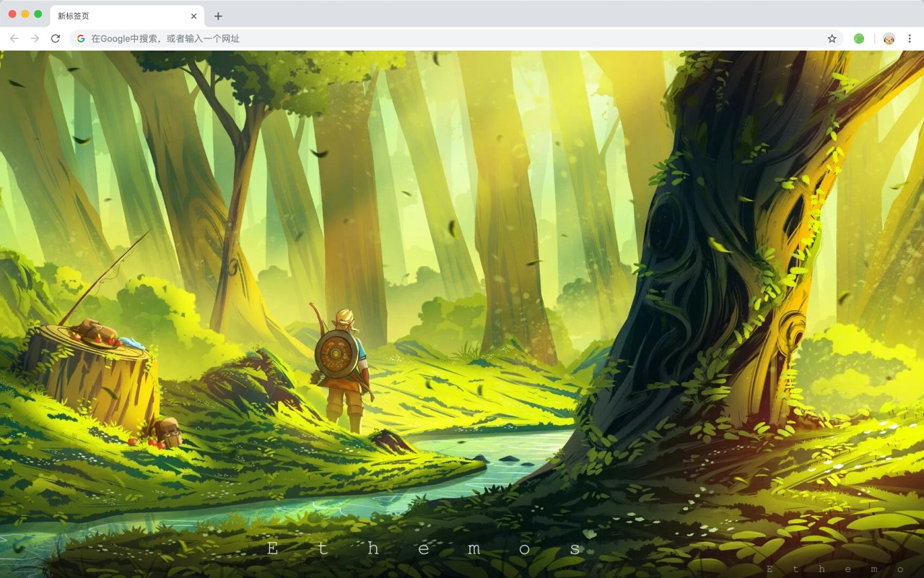Open the profile avatar menu
The width and height of the screenshot is (924, 578).
click(x=889, y=38)
